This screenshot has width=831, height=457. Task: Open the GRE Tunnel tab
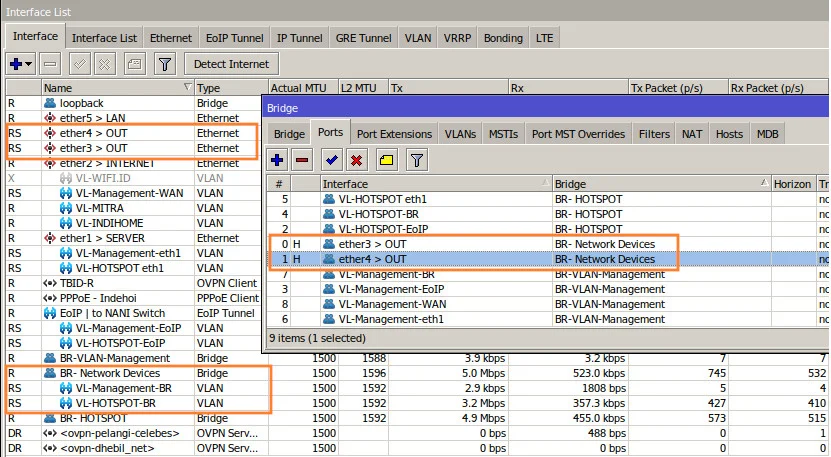(364, 38)
